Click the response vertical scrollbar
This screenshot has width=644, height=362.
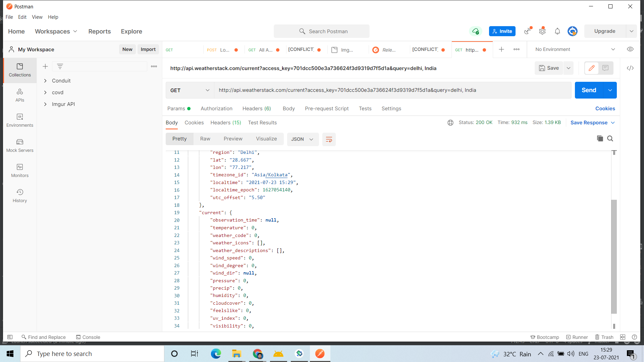click(x=614, y=256)
